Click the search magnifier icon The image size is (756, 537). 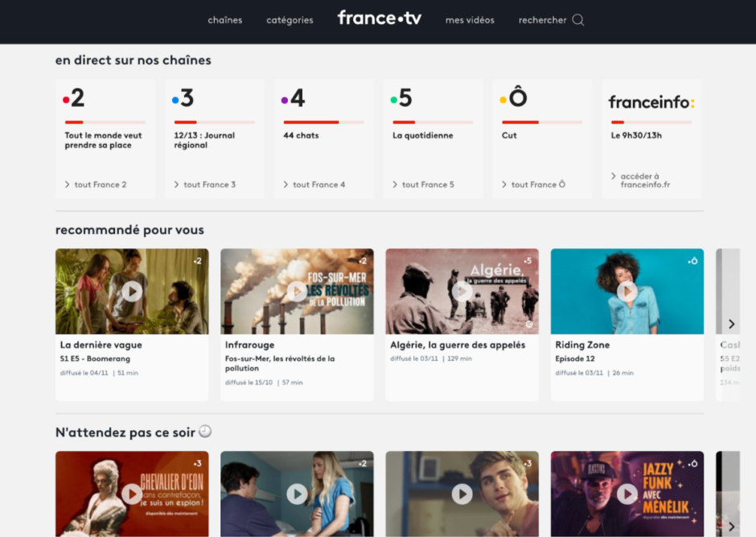tap(578, 20)
